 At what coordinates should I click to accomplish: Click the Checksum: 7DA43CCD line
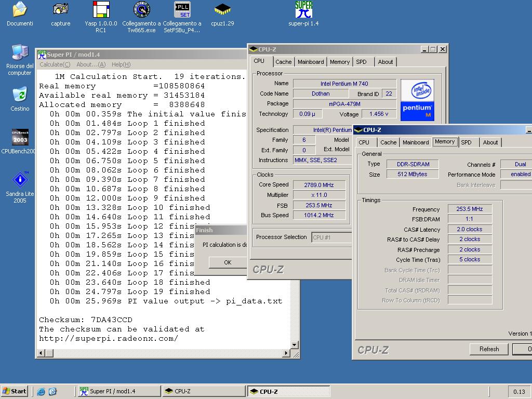click(x=86, y=320)
